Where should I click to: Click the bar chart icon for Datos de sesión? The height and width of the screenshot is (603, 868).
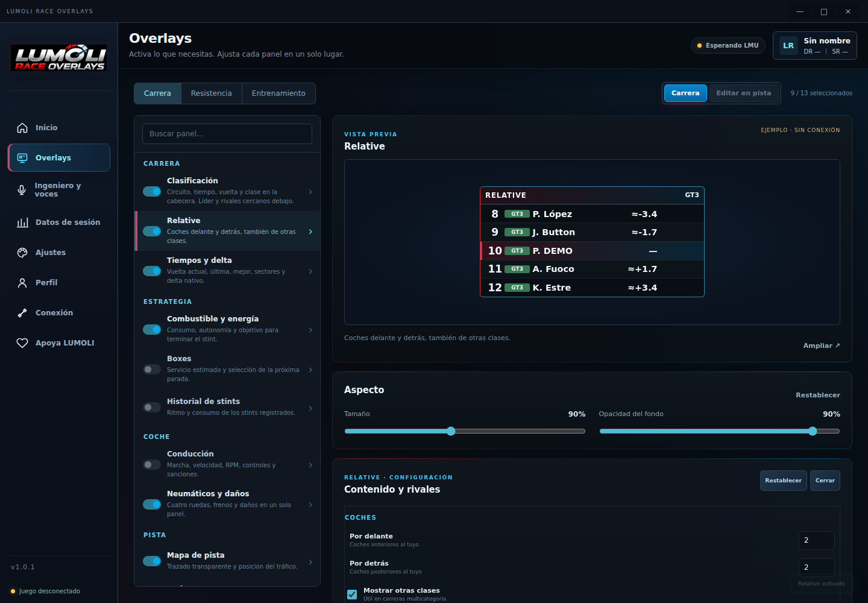click(x=22, y=223)
